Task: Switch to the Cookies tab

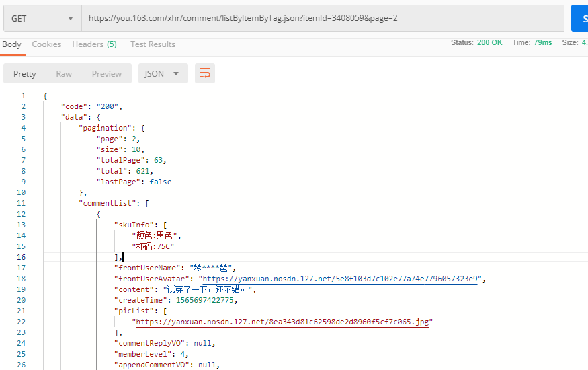Action: click(x=46, y=44)
